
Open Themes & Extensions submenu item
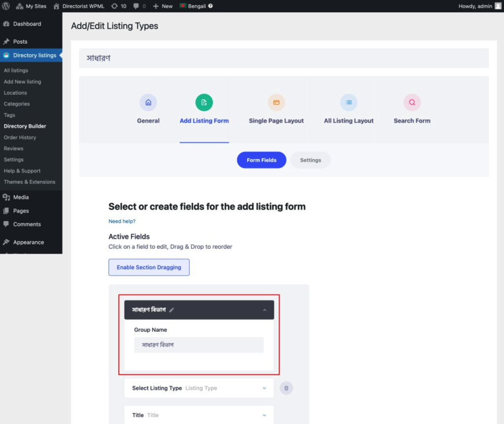click(30, 182)
